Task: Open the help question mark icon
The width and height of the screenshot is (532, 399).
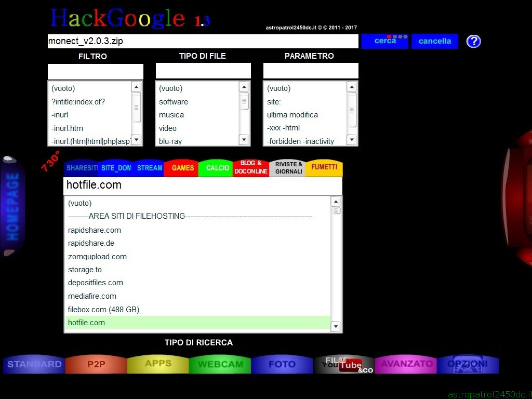Action: tap(473, 42)
